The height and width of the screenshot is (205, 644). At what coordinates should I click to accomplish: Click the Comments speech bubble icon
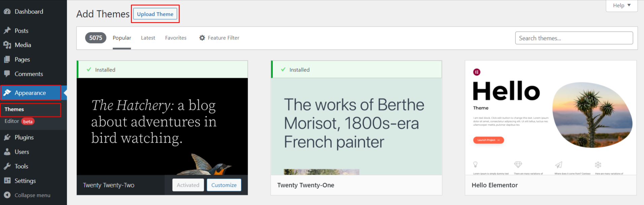[7, 74]
